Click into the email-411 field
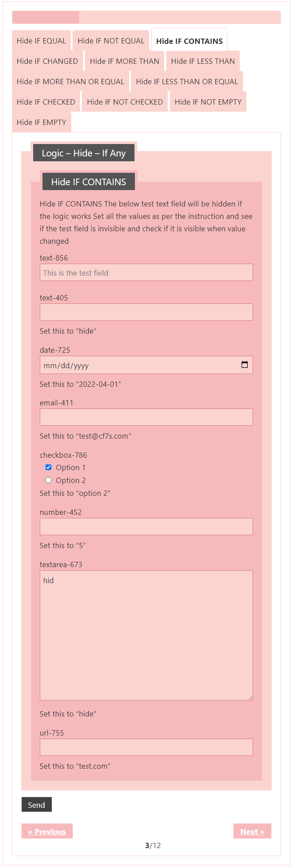The height and width of the screenshot is (868, 292). click(x=146, y=417)
